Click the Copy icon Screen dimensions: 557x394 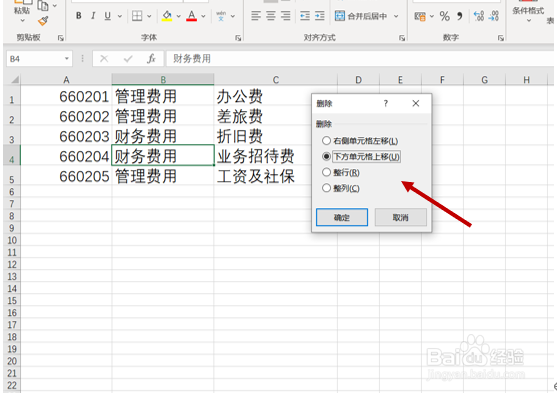tap(43, 5)
